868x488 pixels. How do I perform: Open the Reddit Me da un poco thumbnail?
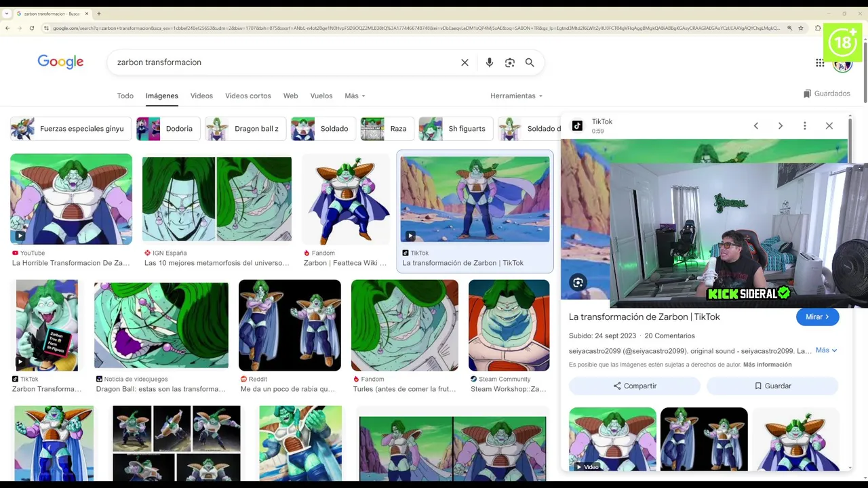tap(290, 325)
